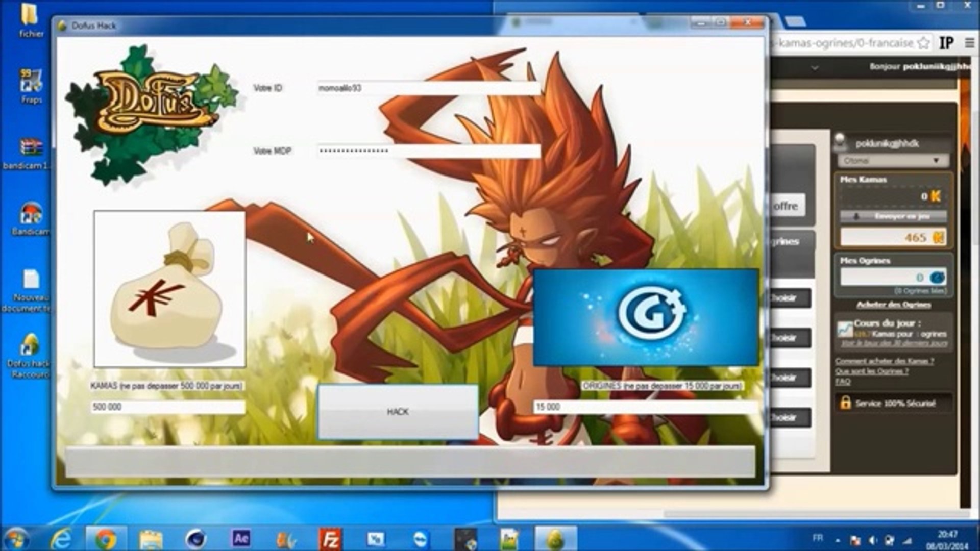Screen dimensions: 980x551
Task: Open FileZilla from the taskbar
Action: coord(330,539)
